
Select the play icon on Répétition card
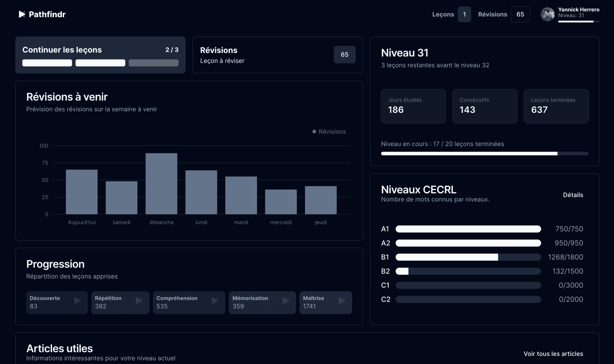tap(139, 301)
